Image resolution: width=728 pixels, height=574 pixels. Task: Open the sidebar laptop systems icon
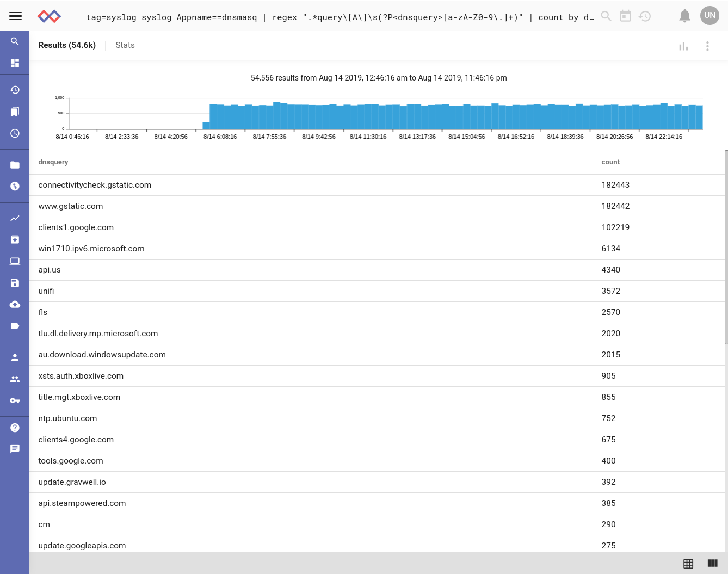coord(15,261)
